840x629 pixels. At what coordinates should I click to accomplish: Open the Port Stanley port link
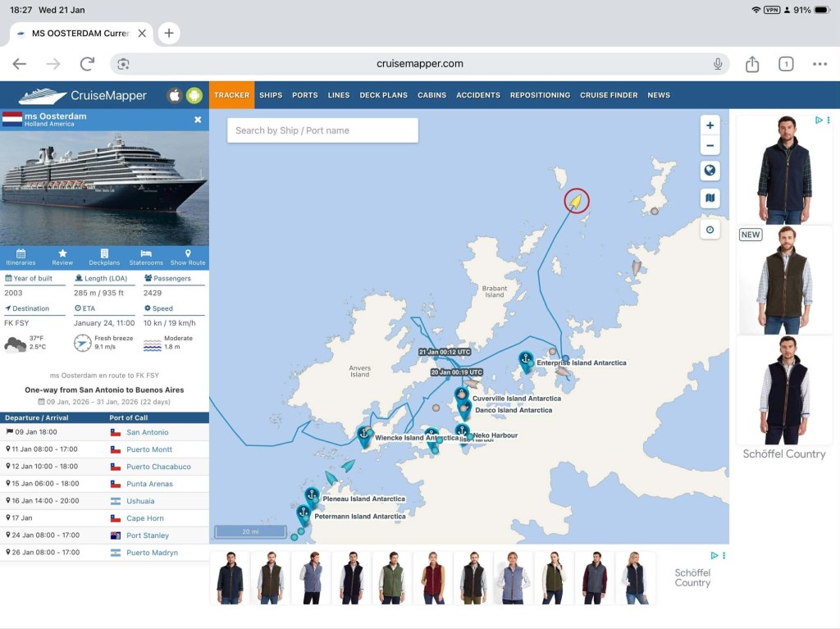(x=148, y=536)
